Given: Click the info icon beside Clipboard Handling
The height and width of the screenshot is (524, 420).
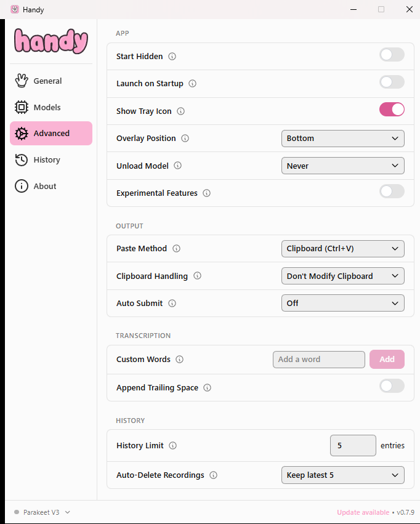Looking at the screenshot, I should [x=197, y=276].
